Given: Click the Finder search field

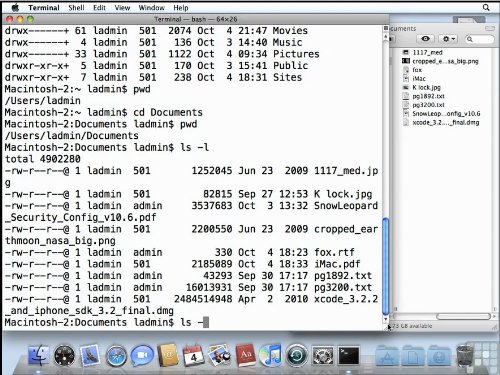Looking at the screenshot, I should pyautogui.click(x=479, y=39).
